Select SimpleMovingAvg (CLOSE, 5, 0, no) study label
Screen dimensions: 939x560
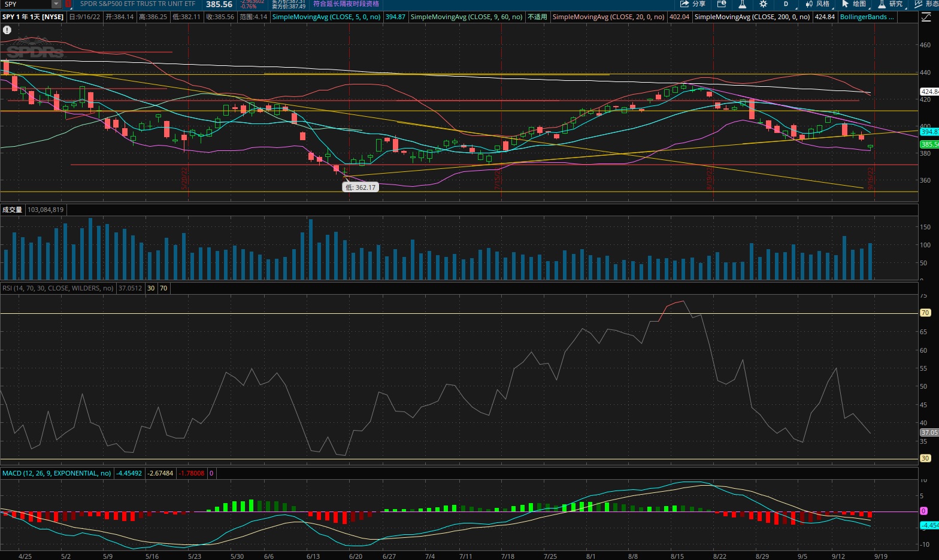[326, 17]
